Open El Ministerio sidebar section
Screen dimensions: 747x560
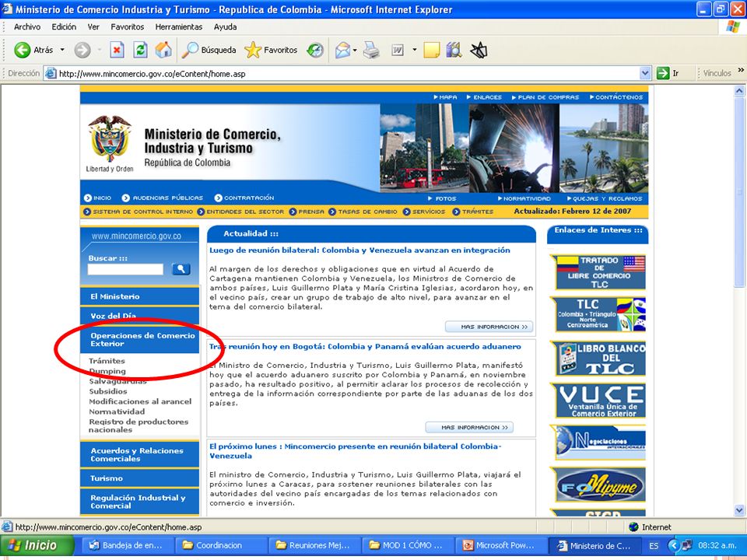(x=139, y=296)
